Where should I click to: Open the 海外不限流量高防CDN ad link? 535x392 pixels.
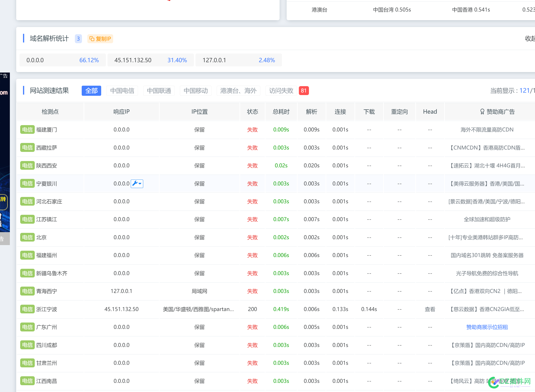487,130
